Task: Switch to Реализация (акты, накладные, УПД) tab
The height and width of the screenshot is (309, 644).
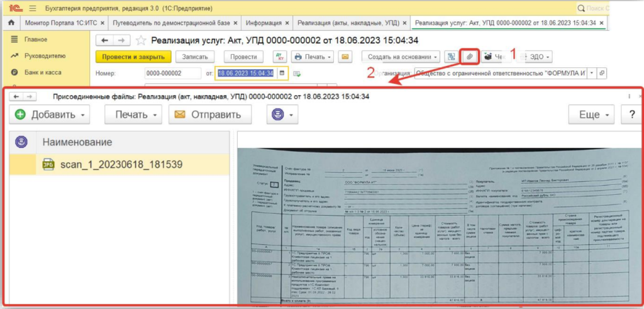Action: 348,23
